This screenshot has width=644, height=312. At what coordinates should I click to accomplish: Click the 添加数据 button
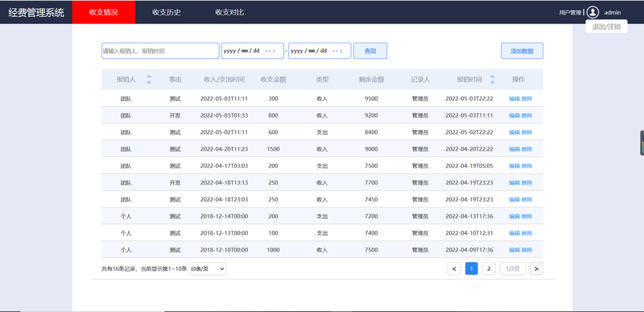tap(522, 51)
